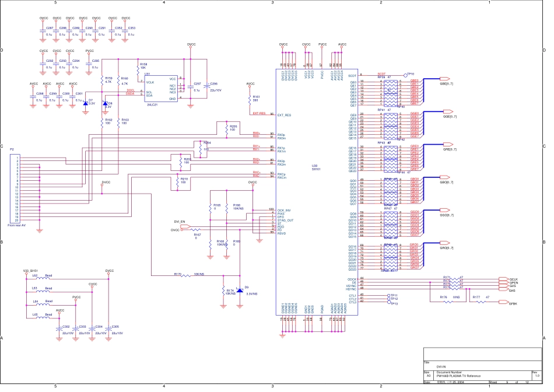554x392 pixels.
Task: Click the GCLK output port
Action: click(x=504, y=279)
